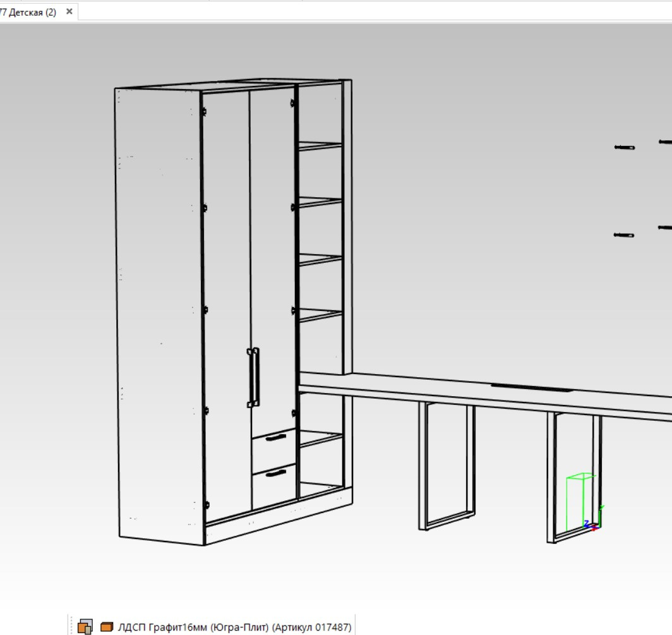The height and width of the screenshot is (635, 672).
Task: Click the overlapping panels material icon
Action: coord(85,627)
